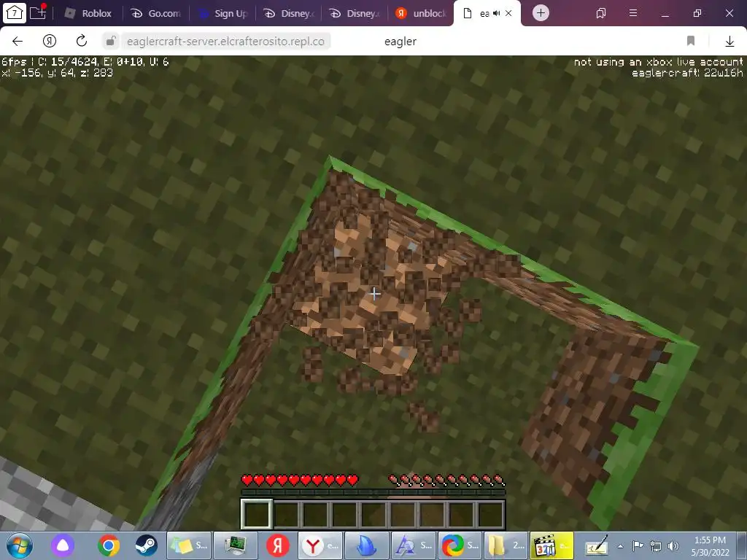Open the pen input panel in the taskbar
The image size is (747, 560).
tap(596, 545)
